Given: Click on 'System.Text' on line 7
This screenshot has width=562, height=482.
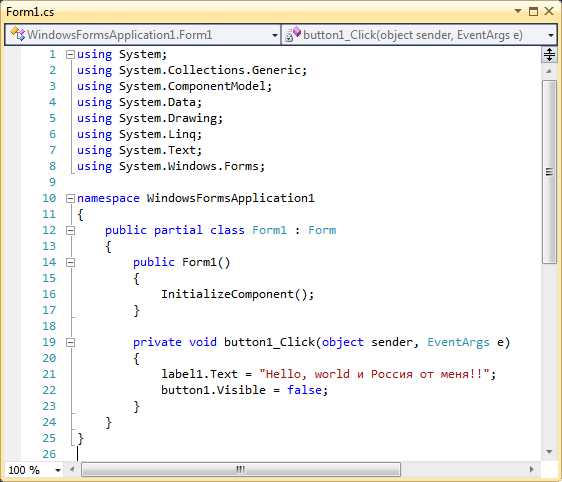Looking at the screenshot, I should pos(157,151).
